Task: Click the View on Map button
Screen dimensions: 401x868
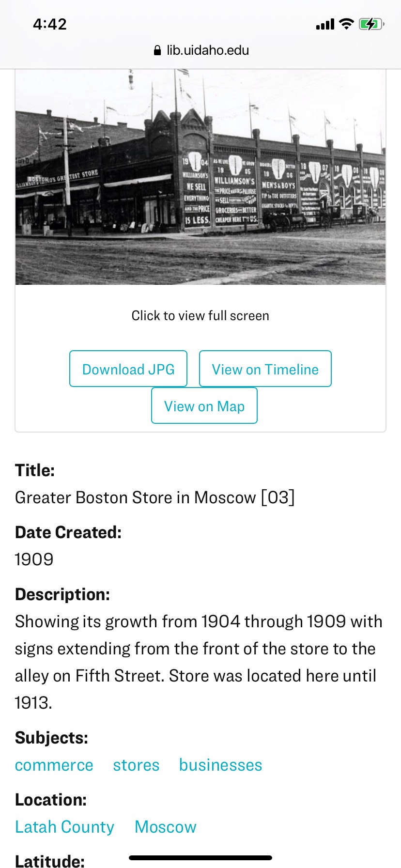Action: [204, 405]
